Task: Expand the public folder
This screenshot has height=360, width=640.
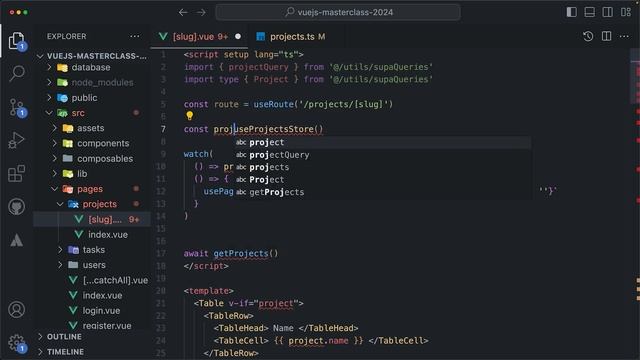Action: [92, 98]
